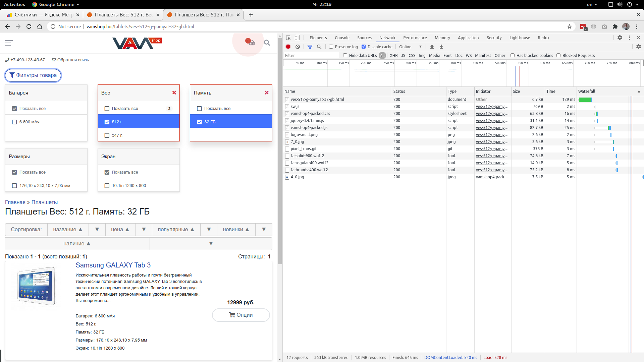The width and height of the screenshot is (644, 362).
Task: Open the Online throttling dropdown
Action: point(410,47)
